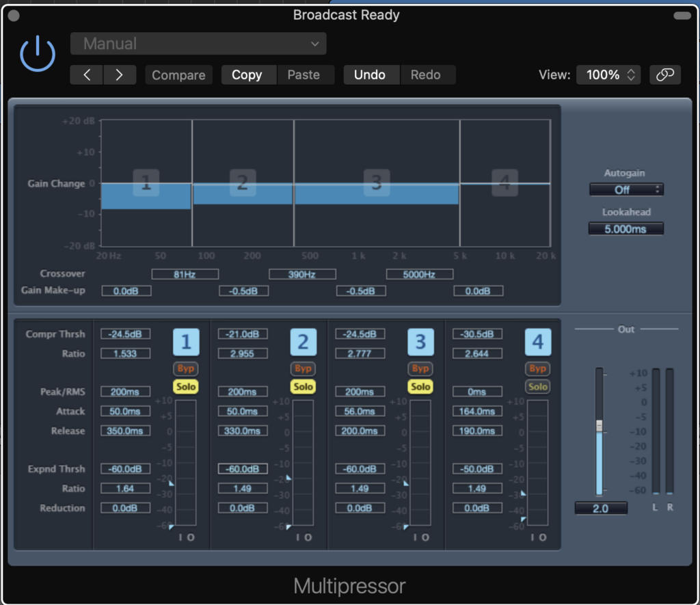This screenshot has height=605, width=700.
Task: Toggle band 3 number button
Action: click(x=420, y=342)
